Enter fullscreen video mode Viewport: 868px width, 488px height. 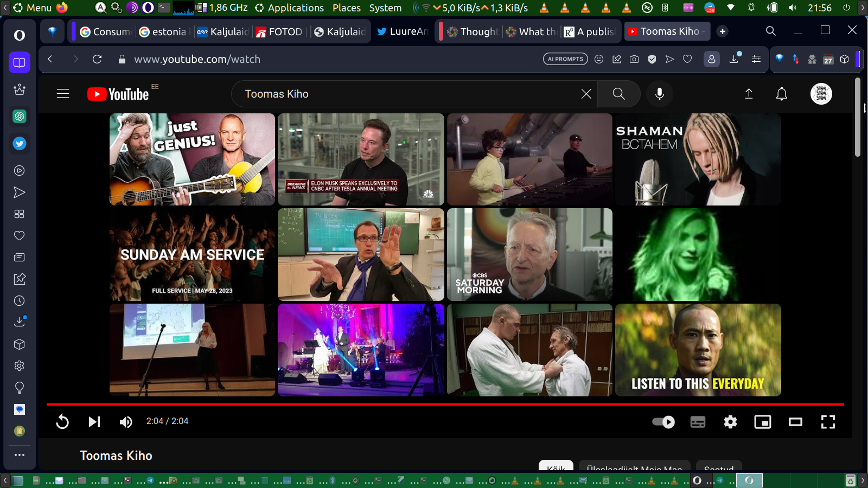[828, 421]
